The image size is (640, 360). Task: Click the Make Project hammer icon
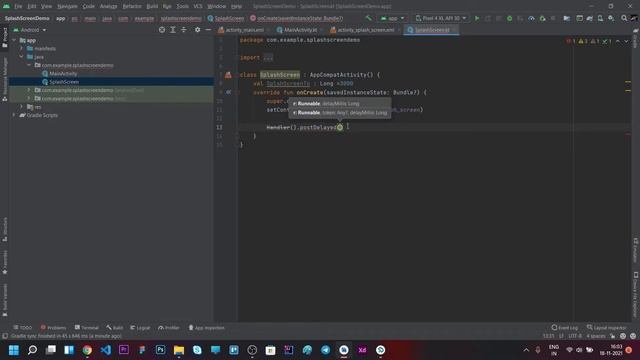pyautogui.click(x=369, y=18)
